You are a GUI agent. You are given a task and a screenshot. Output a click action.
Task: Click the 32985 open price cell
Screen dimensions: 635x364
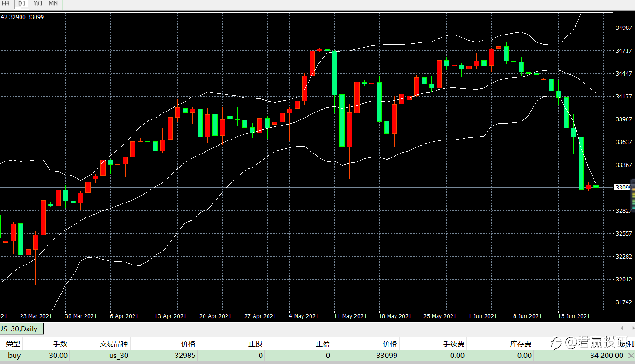pos(185,356)
